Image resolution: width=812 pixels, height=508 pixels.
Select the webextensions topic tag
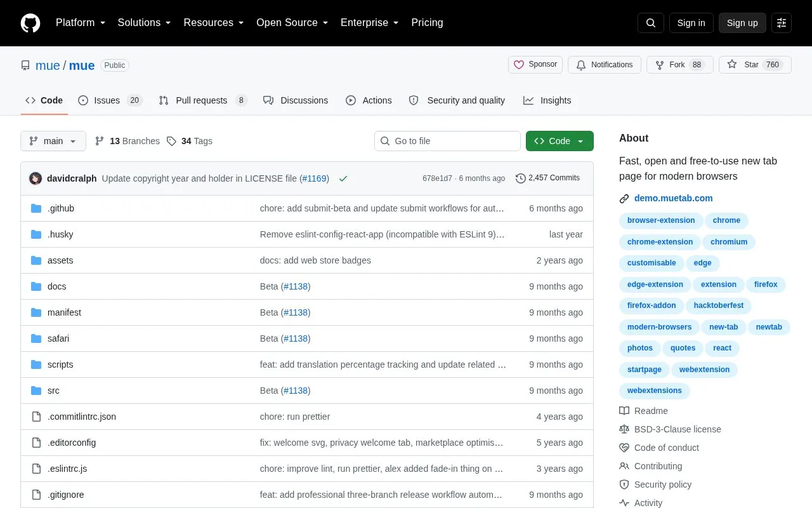click(655, 391)
